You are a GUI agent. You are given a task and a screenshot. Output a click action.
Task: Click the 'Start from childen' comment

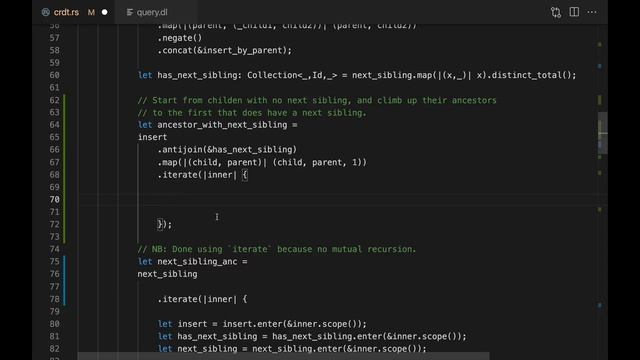click(x=317, y=100)
